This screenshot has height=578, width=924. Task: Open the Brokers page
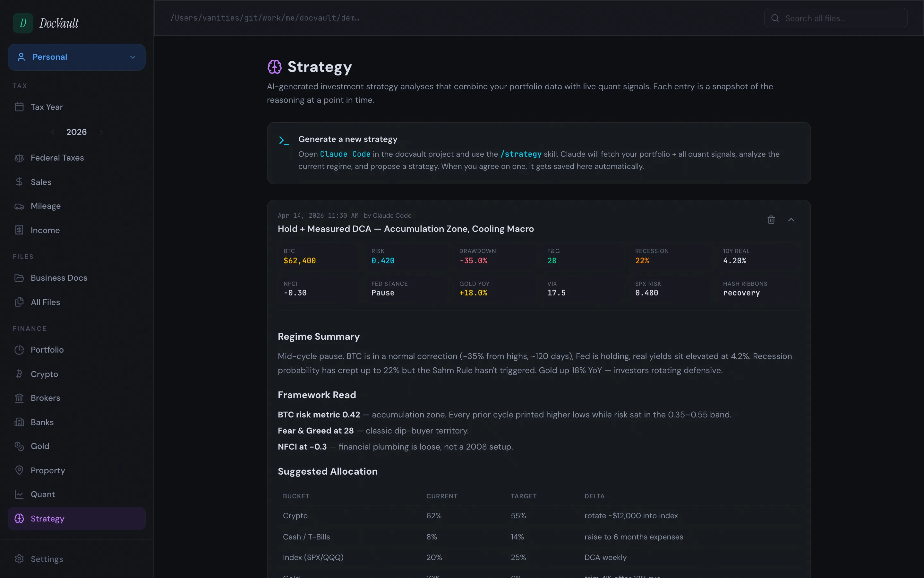76,398
